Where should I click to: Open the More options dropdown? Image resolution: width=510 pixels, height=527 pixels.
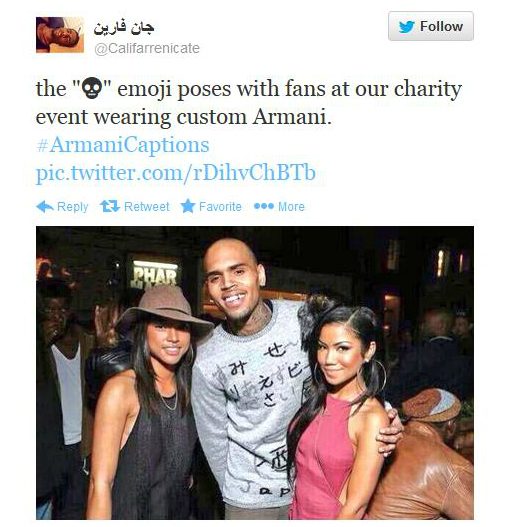pyautogui.click(x=291, y=206)
